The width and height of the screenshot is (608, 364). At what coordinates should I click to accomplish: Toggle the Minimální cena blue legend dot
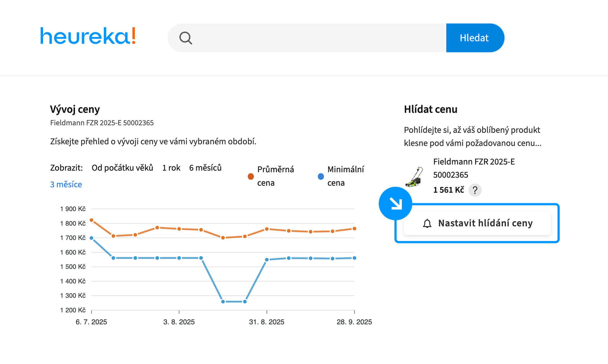[x=321, y=176]
